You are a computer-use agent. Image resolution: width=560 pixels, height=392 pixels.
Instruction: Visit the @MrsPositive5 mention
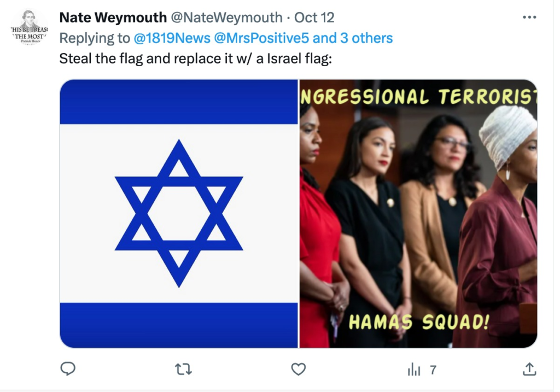(x=261, y=38)
